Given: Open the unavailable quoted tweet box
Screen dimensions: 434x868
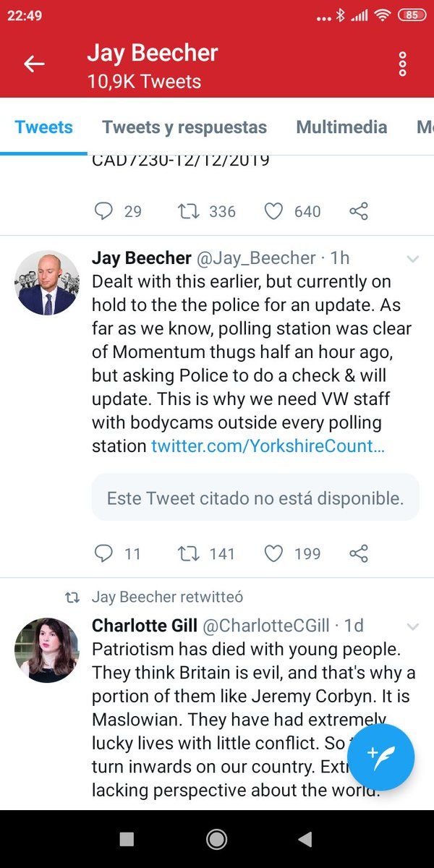Looking at the screenshot, I should (x=255, y=498).
